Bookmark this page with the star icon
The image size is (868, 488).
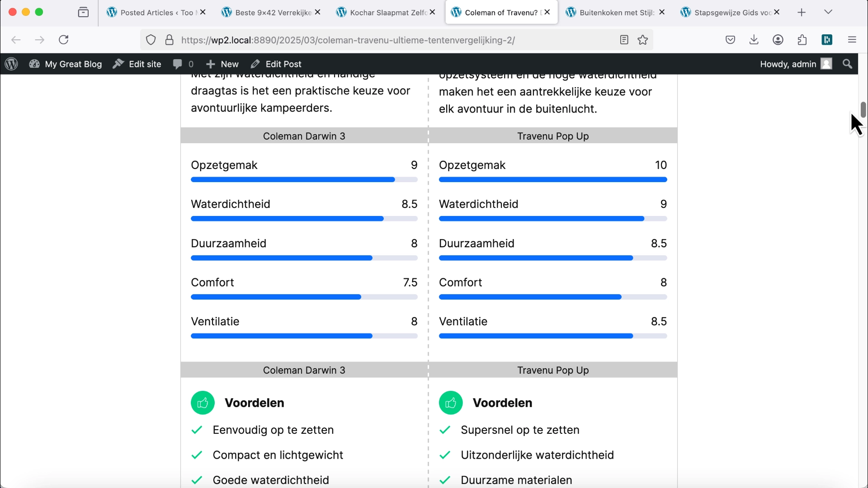[643, 40]
